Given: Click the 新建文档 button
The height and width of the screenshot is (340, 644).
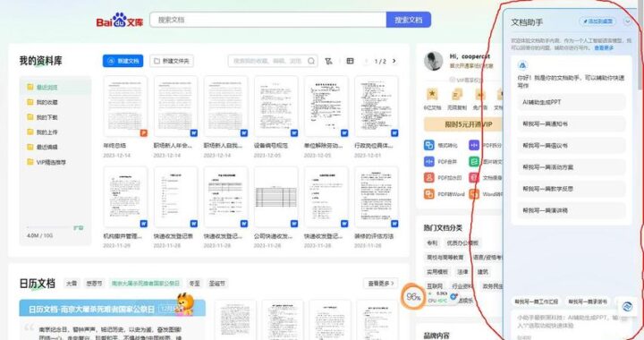Looking at the screenshot, I should coord(123,61).
